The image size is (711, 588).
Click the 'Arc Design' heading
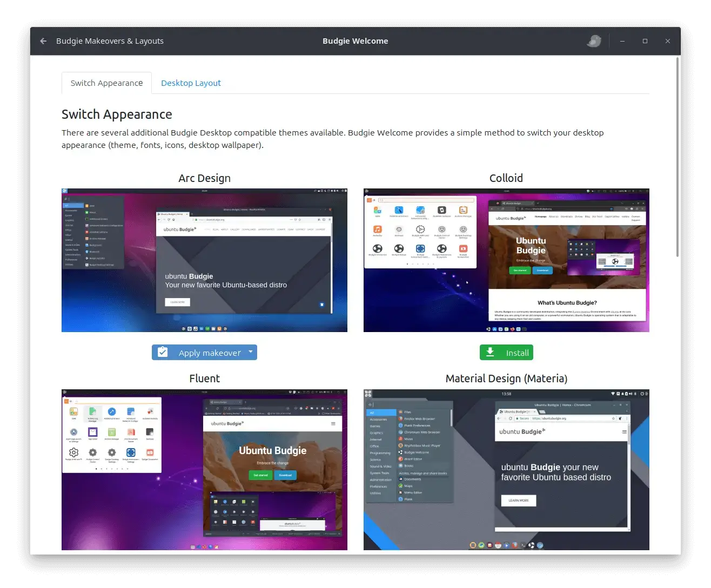[204, 178]
